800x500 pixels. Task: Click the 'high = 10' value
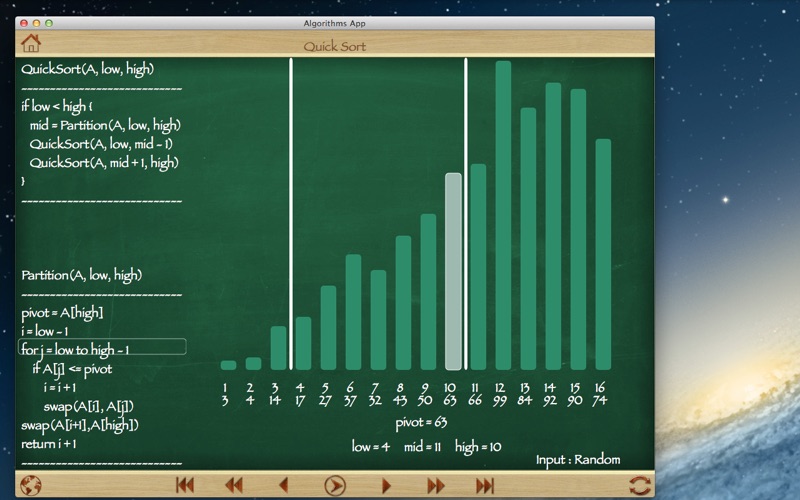[x=478, y=447]
